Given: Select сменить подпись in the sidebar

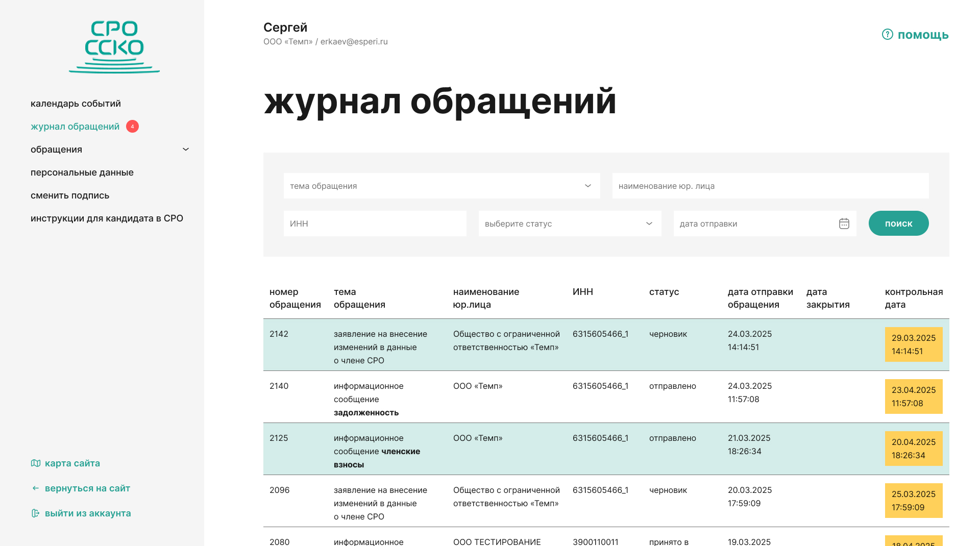Looking at the screenshot, I should [x=70, y=195].
